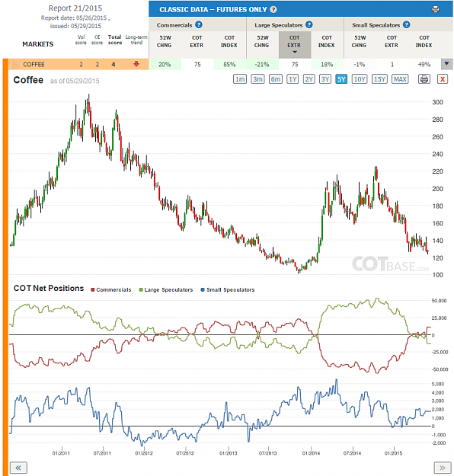
Task: Go to next chart with double-right arrow
Action: (443, 468)
